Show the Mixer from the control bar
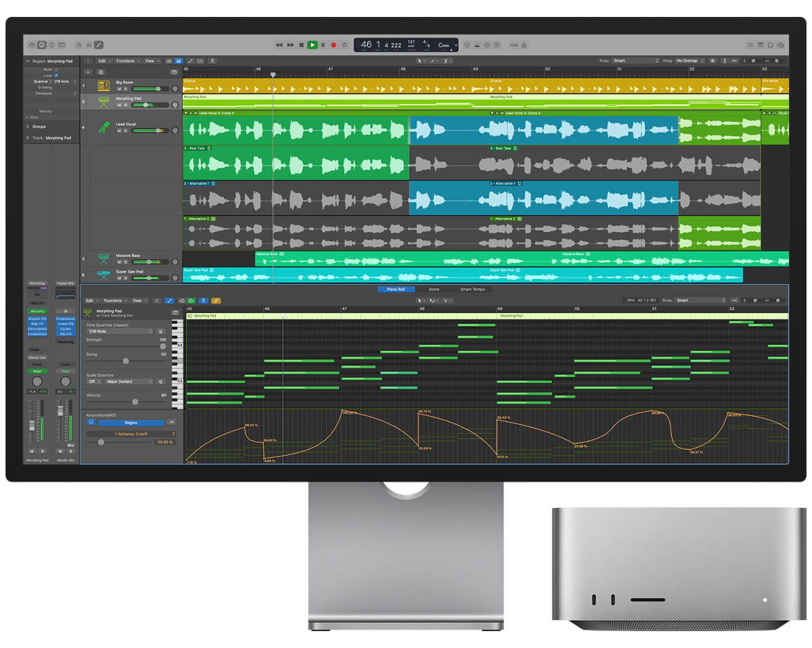Screen dimensions: 812x648 (89, 45)
